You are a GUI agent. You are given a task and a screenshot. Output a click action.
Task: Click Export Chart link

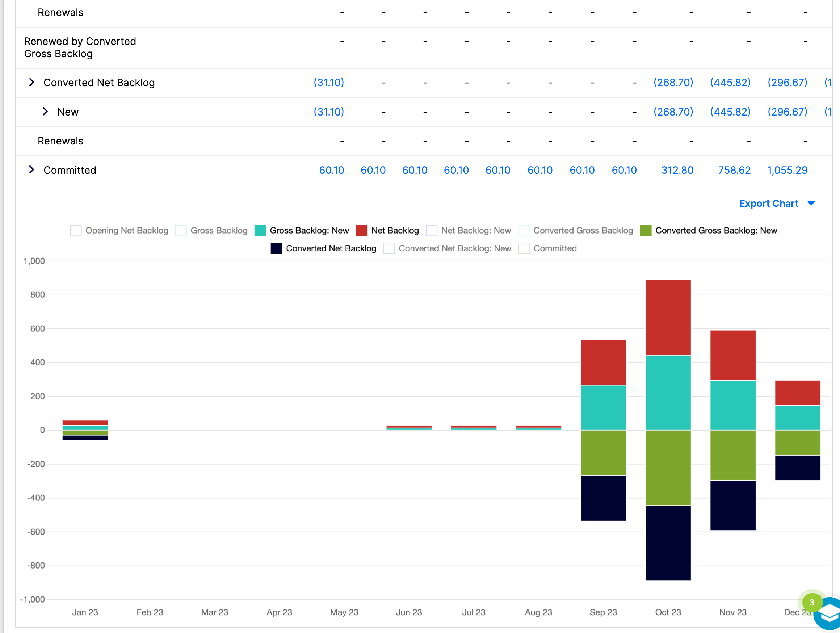[769, 204]
